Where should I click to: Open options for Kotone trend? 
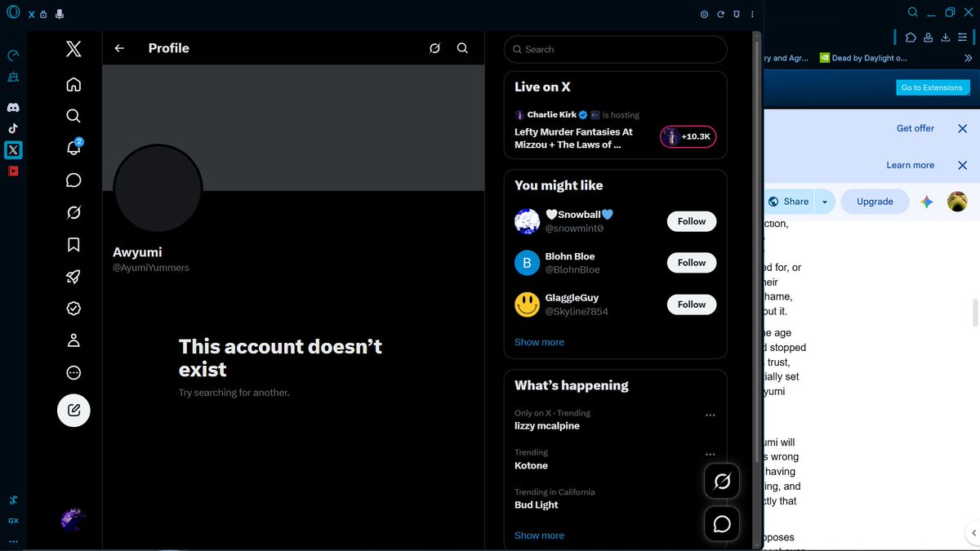[710, 454]
